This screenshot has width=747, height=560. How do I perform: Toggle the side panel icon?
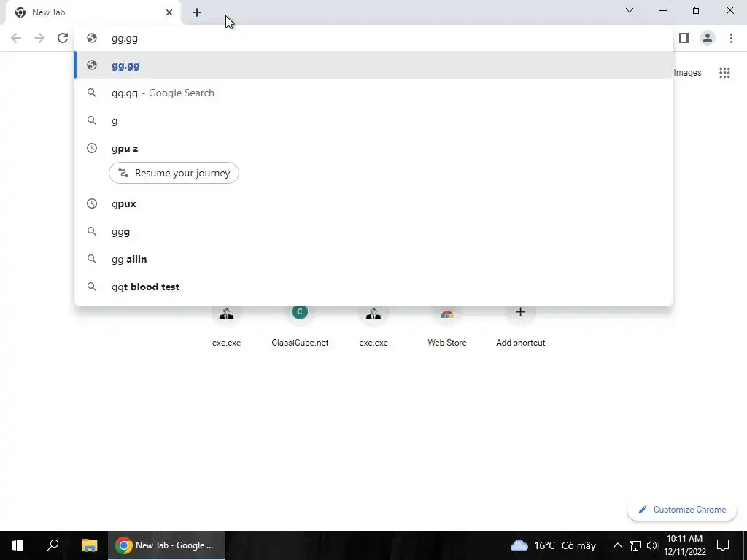point(684,38)
